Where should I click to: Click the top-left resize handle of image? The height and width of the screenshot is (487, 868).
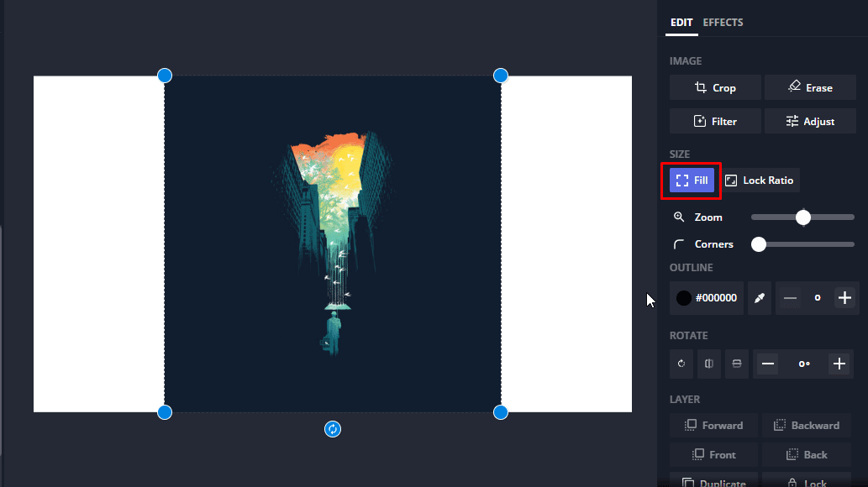coord(165,76)
